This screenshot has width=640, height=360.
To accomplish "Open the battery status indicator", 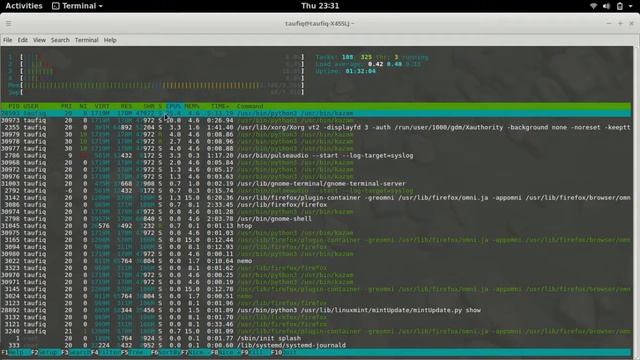I will pos(620,6).
